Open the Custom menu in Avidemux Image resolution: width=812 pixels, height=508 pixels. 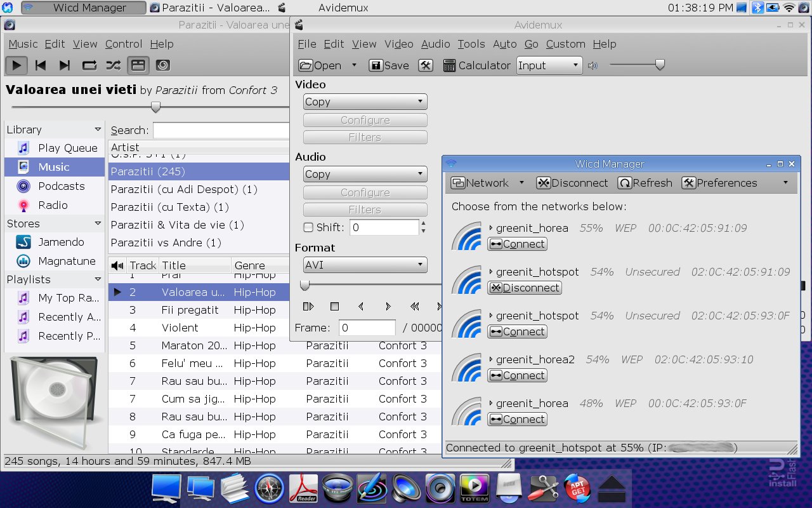[566, 44]
